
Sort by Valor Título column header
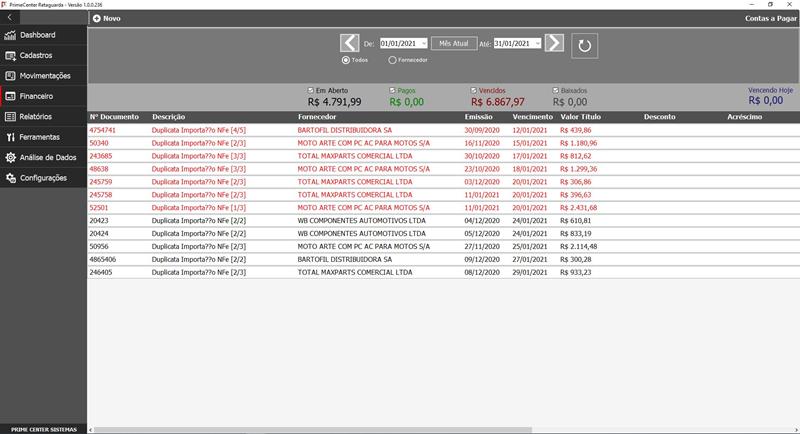(x=581, y=117)
